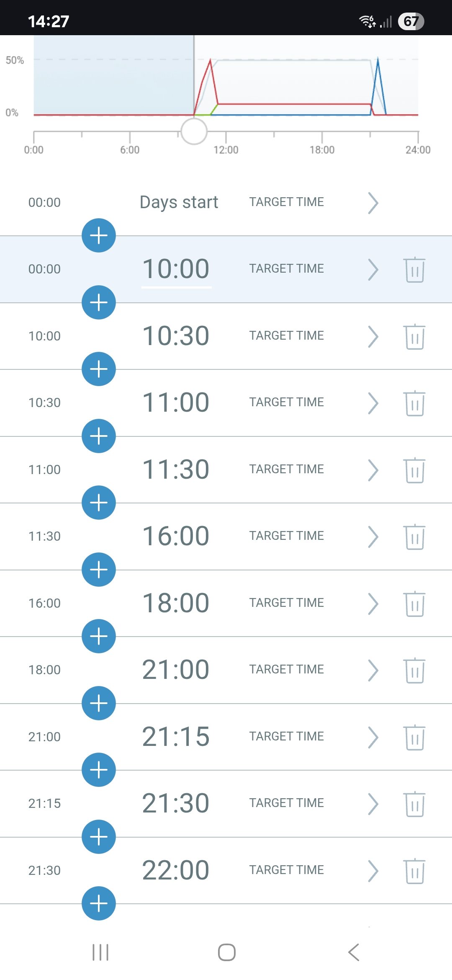Tap Android back navigation button
Image resolution: width=452 pixels, height=980 pixels.
(354, 952)
